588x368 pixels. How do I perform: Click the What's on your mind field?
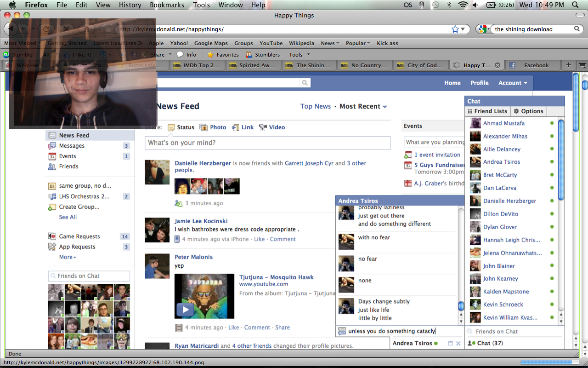[267, 143]
